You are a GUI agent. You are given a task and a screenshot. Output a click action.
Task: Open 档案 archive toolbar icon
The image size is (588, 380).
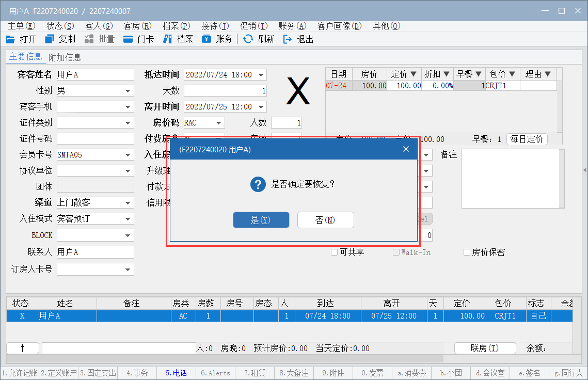point(167,39)
